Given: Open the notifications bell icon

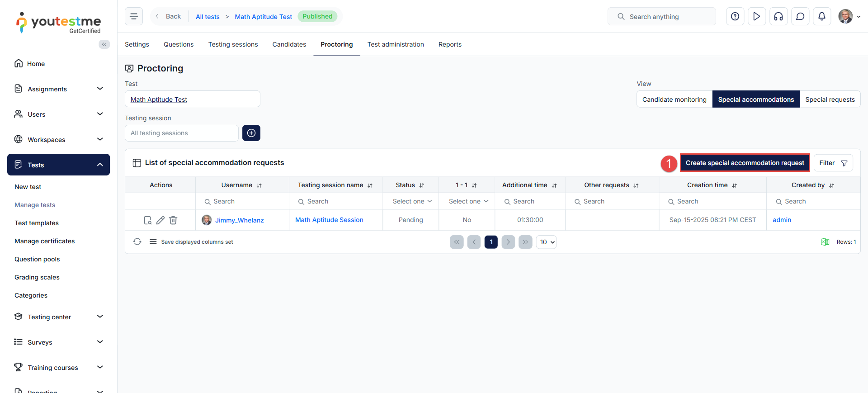Looking at the screenshot, I should pyautogui.click(x=822, y=17).
